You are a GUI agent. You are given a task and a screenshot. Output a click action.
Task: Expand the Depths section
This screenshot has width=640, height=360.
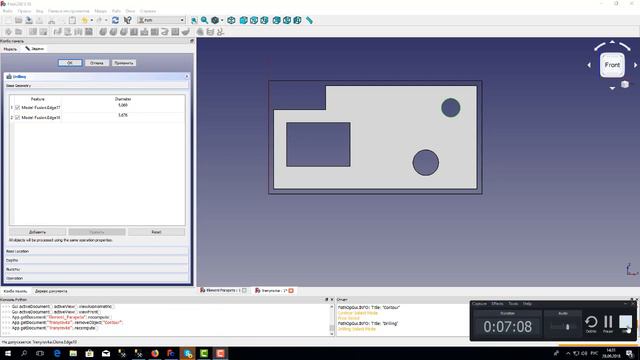[x=97, y=260]
